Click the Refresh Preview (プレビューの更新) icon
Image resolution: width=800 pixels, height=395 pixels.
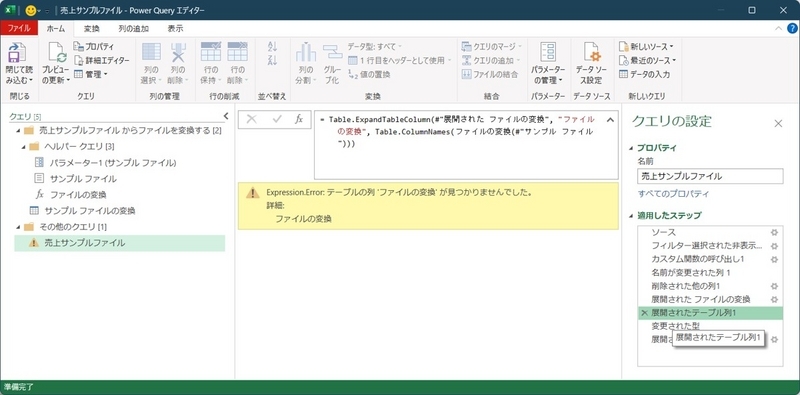pos(57,53)
